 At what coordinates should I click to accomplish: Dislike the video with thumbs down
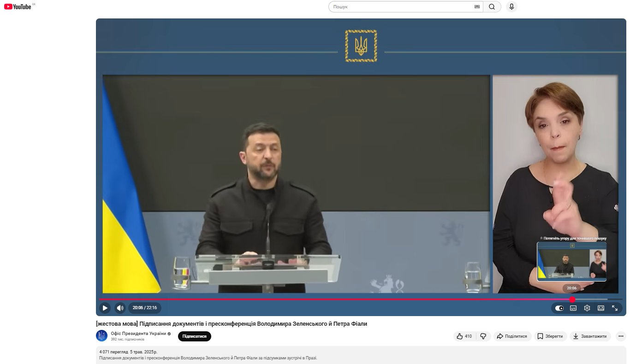click(483, 336)
